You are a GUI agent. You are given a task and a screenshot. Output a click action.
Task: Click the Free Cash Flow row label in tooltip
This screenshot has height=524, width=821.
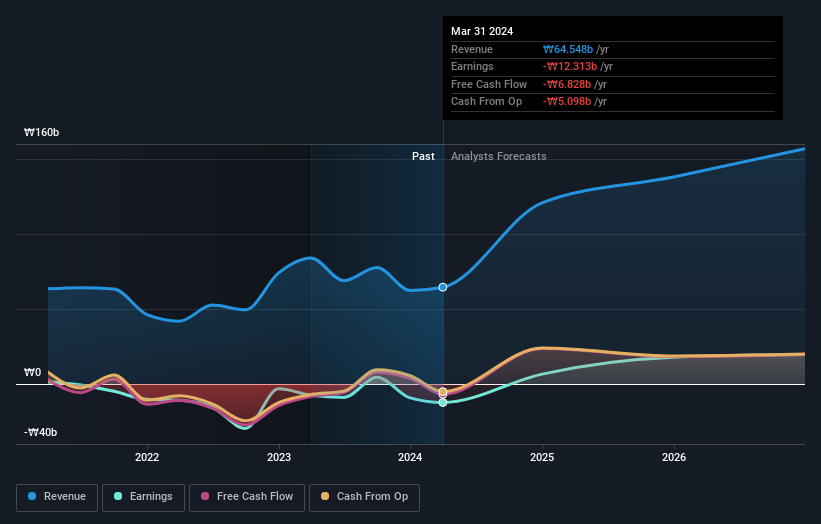click(489, 84)
